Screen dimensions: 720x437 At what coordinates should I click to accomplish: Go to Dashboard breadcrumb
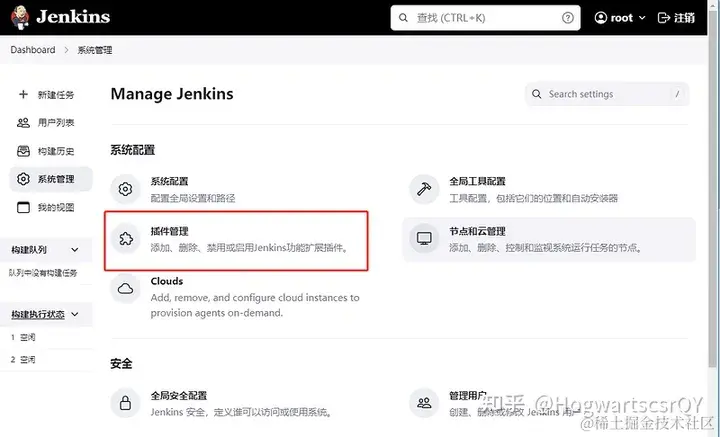click(33, 50)
